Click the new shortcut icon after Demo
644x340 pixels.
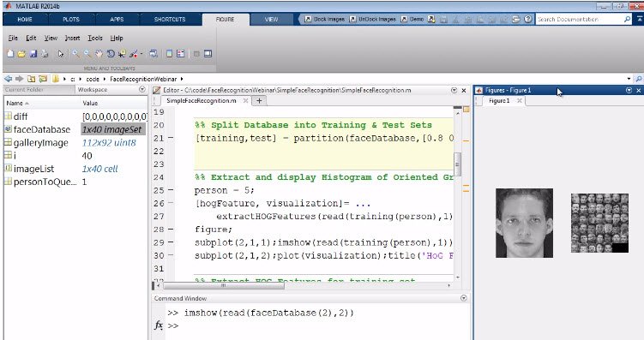coord(431,20)
